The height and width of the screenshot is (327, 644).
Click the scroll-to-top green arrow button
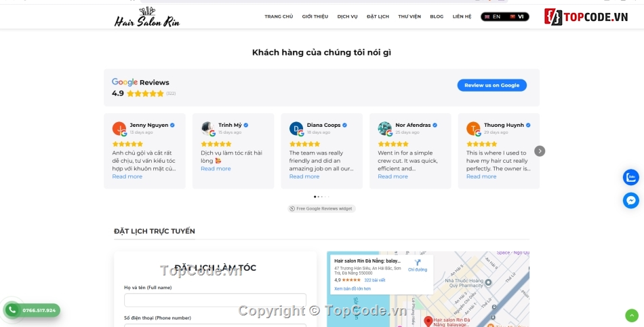tap(632, 315)
